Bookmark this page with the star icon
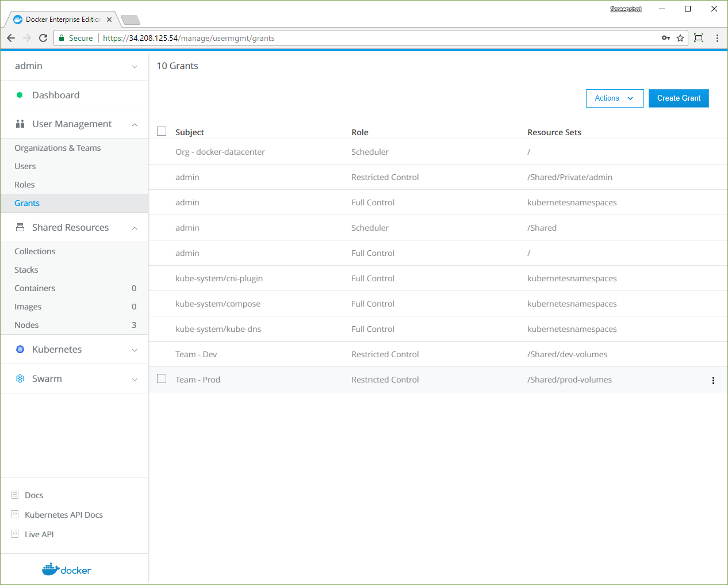The width and height of the screenshot is (728, 585). 680,38
